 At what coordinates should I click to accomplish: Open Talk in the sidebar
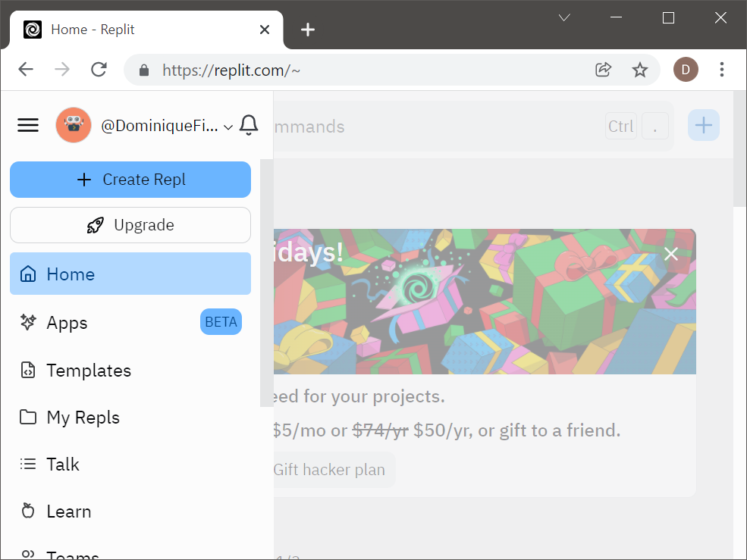pyautogui.click(x=130, y=465)
